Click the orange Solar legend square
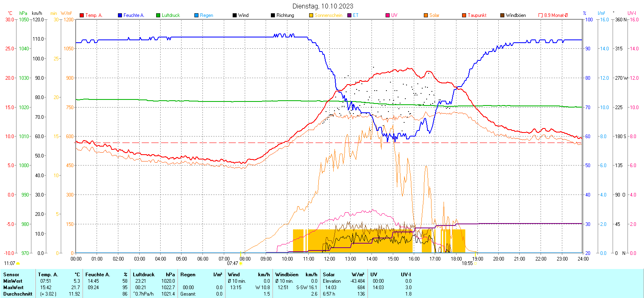Screen dimensions: 644x298 coord(426,15)
